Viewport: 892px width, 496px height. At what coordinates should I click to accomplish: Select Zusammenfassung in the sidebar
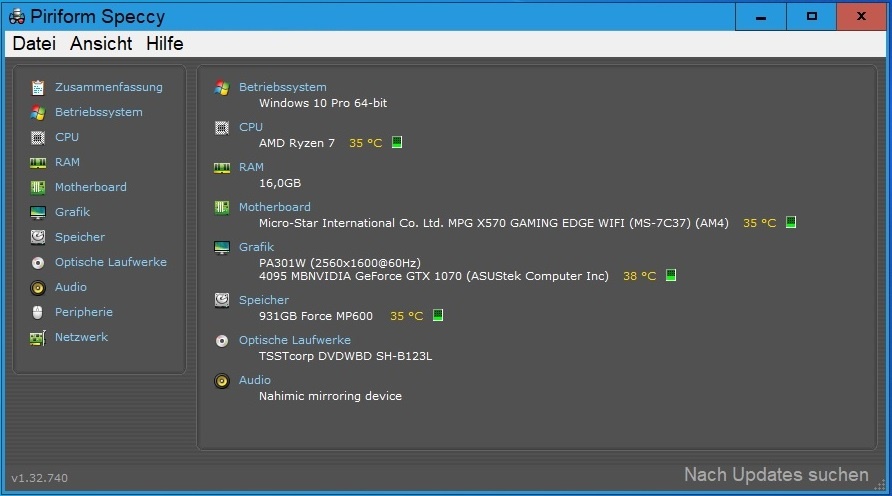coord(109,87)
